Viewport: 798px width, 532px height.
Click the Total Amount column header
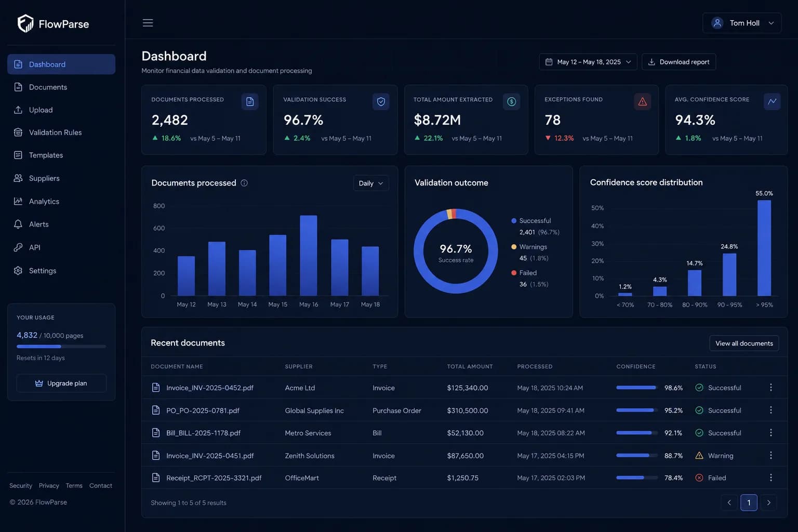tap(470, 367)
